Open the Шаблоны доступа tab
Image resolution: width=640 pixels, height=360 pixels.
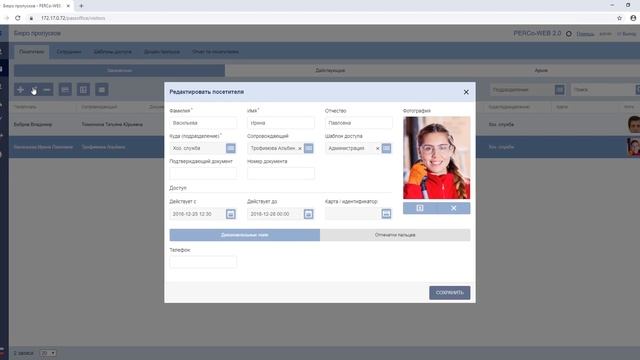click(113, 52)
